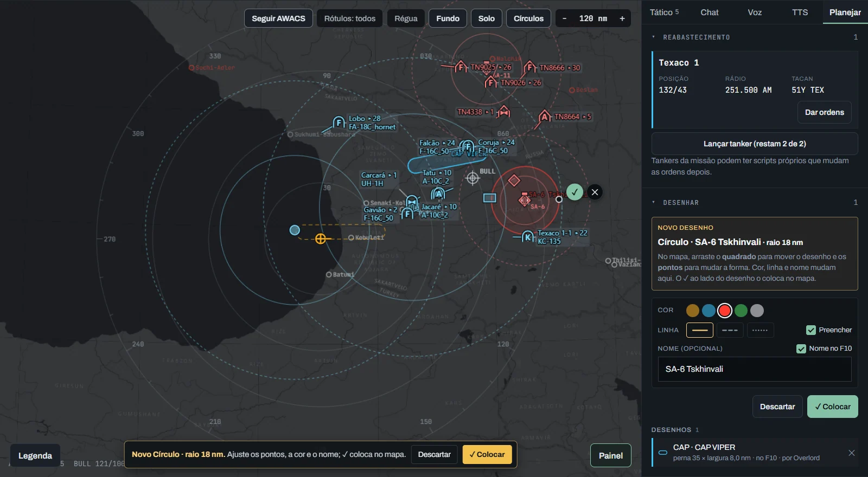Choose the dashed line style

click(x=730, y=330)
